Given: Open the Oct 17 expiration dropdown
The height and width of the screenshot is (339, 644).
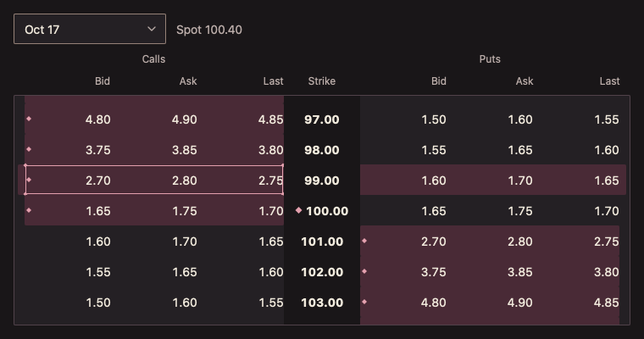Looking at the screenshot, I should pyautogui.click(x=90, y=29).
